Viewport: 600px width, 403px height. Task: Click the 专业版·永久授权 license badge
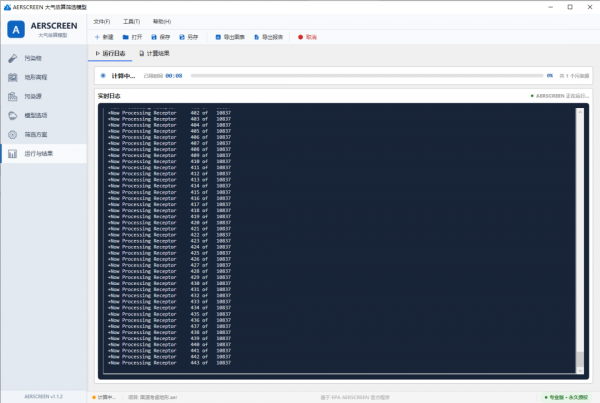pos(566,397)
